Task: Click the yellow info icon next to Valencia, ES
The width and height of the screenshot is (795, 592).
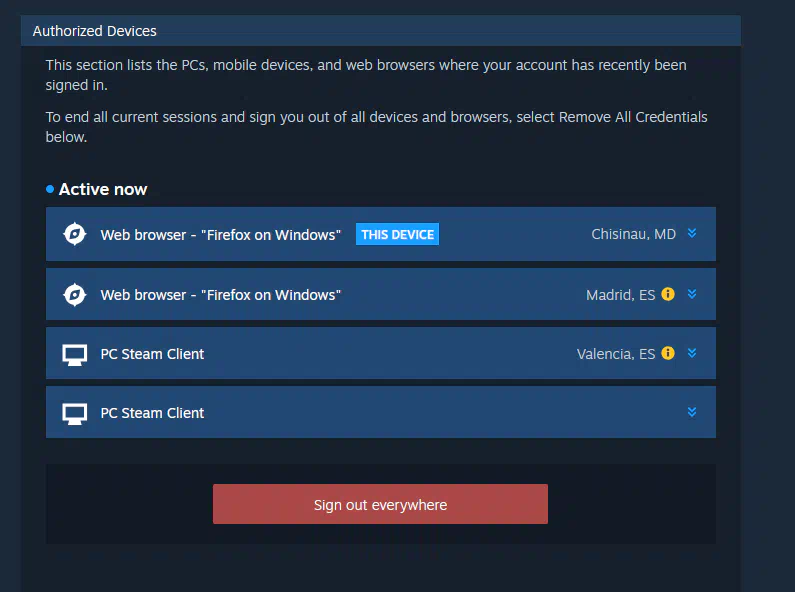Action: 668,353
